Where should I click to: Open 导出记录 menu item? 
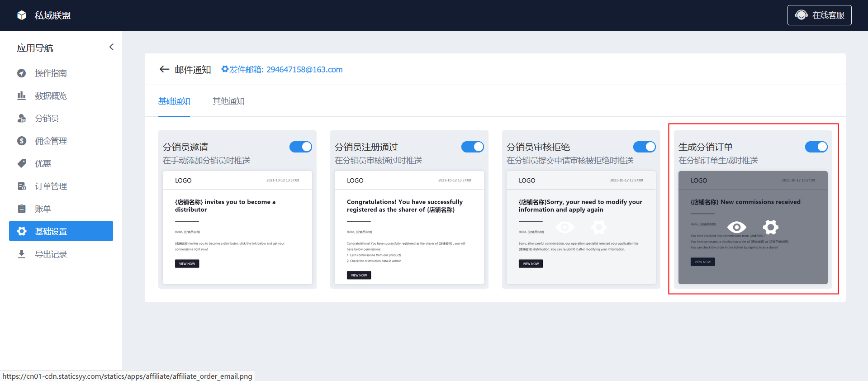click(x=61, y=254)
